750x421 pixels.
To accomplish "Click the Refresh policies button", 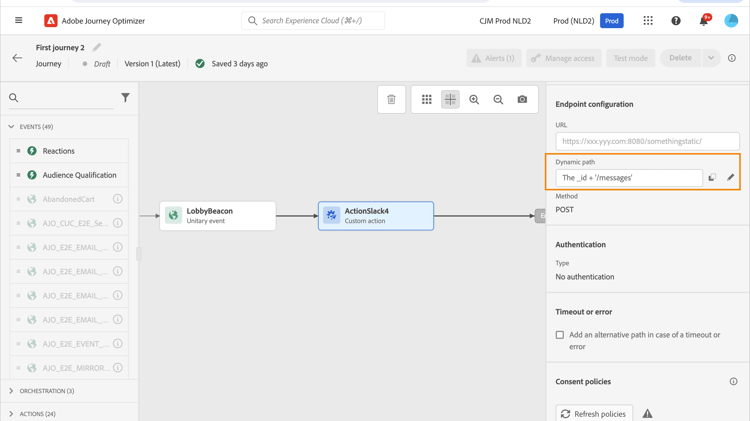I will (593, 413).
